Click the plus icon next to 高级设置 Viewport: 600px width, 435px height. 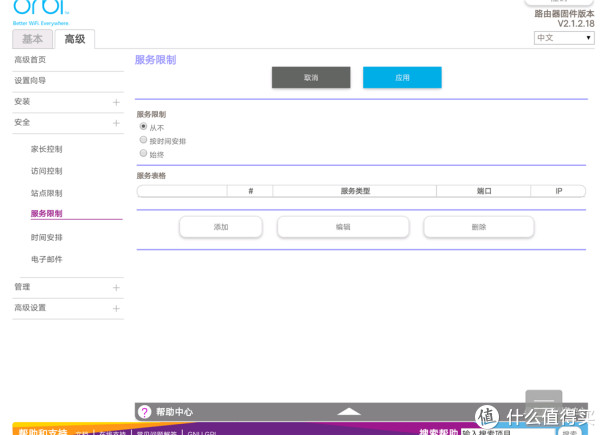click(116, 309)
